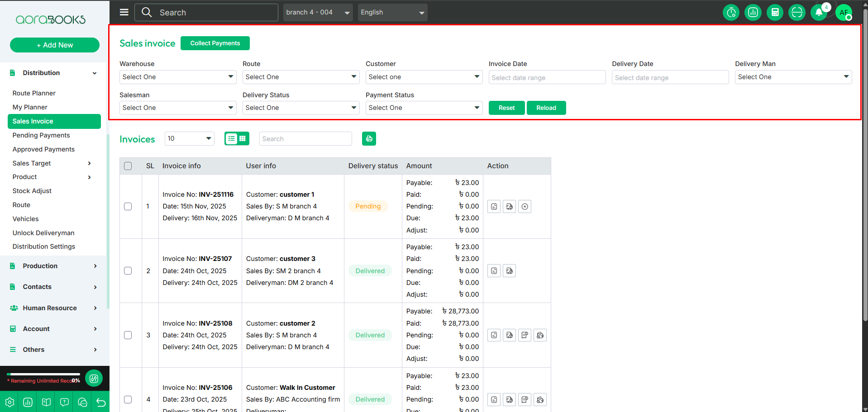This screenshot has height=412, width=868.
Task: Click the timer icon in top bar
Action: [731, 13]
